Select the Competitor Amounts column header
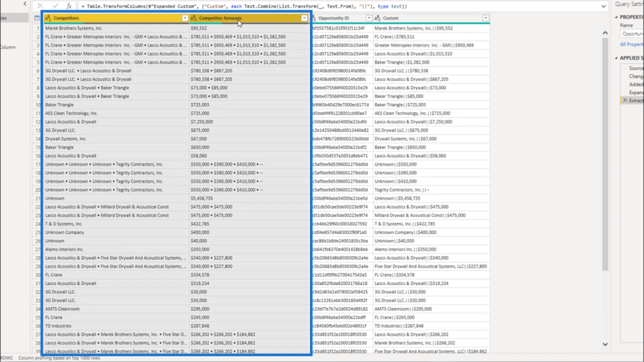This screenshot has height=362, width=644. pyautogui.click(x=249, y=18)
